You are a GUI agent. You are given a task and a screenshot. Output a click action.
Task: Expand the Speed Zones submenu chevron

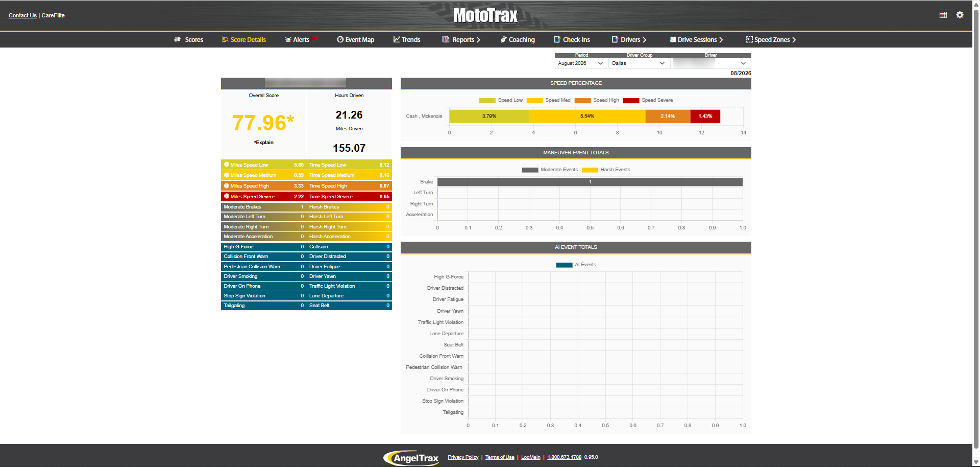coord(794,40)
